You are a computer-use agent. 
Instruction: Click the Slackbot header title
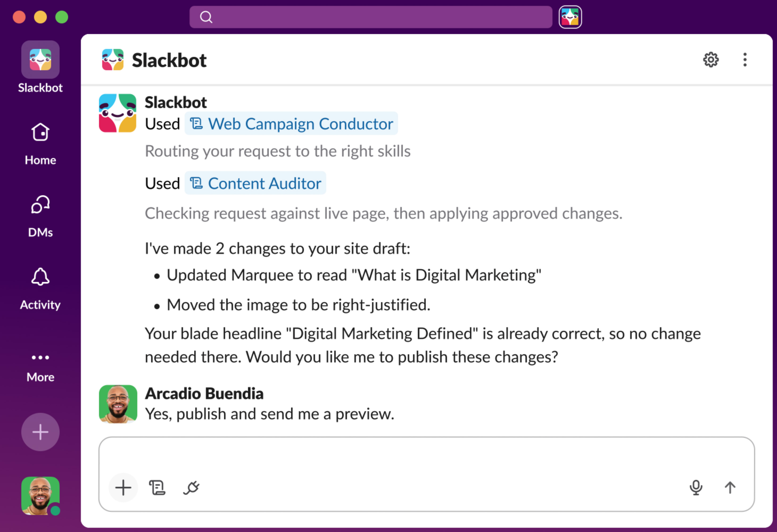pyautogui.click(x=169, y=60)
